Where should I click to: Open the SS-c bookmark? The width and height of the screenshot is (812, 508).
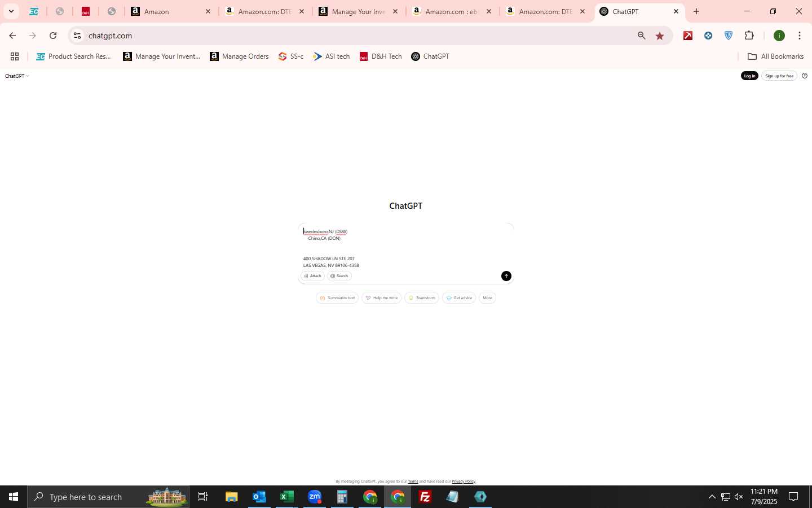pyautogui.click(x=291, y=56)
